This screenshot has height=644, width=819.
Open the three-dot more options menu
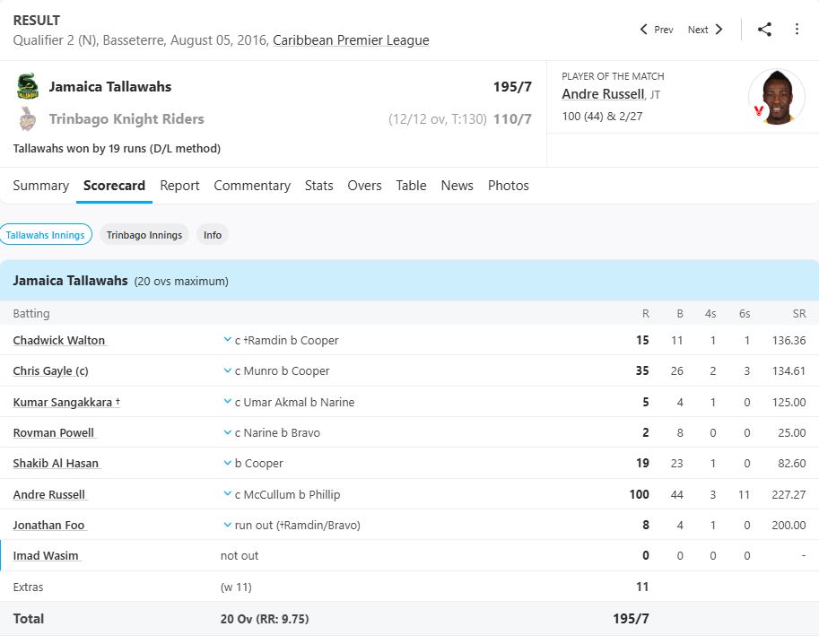[797, 30]
